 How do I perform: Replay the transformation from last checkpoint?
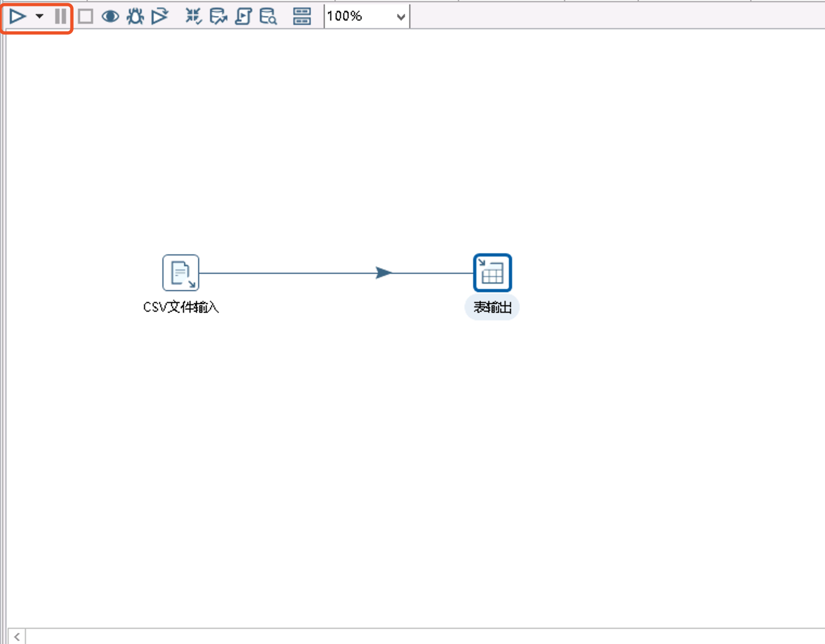click(159, 16)
